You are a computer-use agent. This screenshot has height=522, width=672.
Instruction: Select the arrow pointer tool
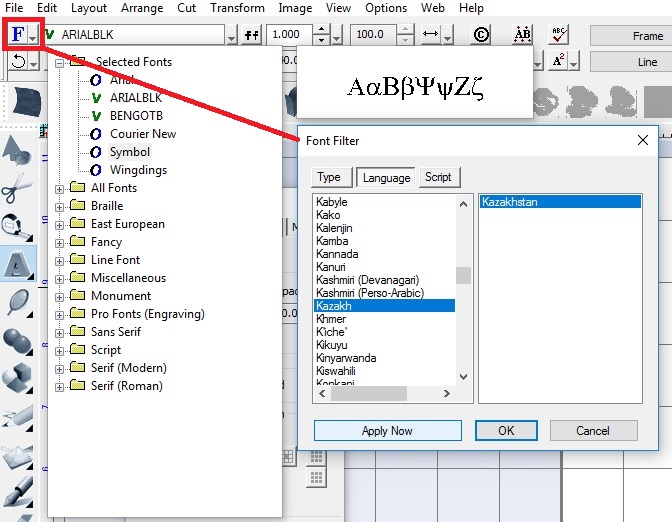click(x=17, y=150)
